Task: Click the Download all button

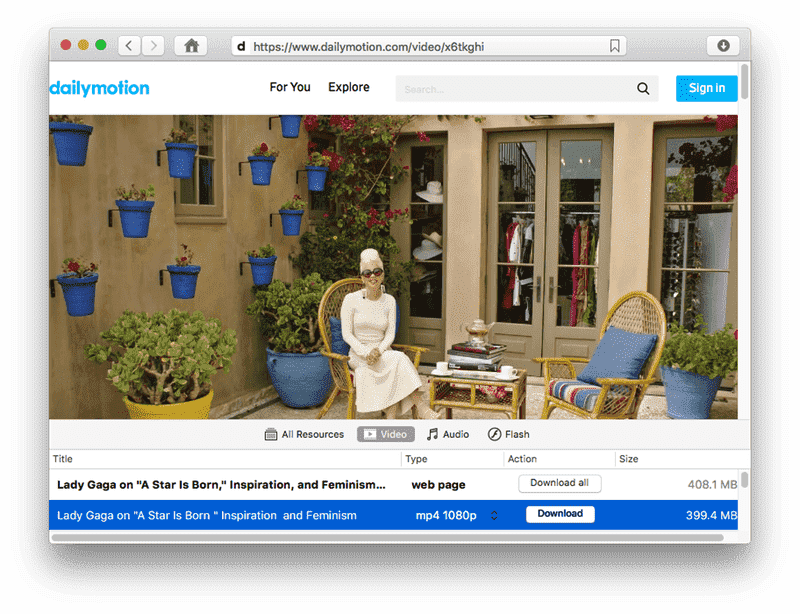Action: [559, 484]
